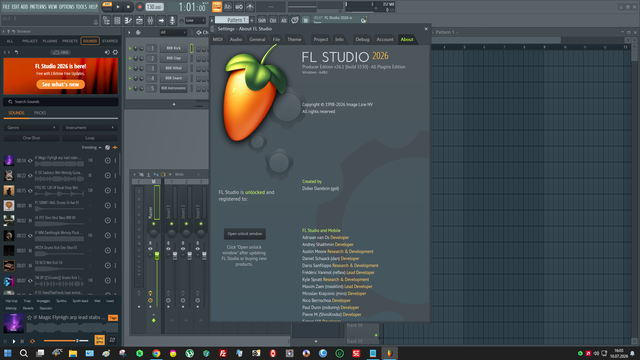This screenshot has width=640, height=360.
Task: Toggle the FREE cloud sounds filter
Action: pos(61,52)
